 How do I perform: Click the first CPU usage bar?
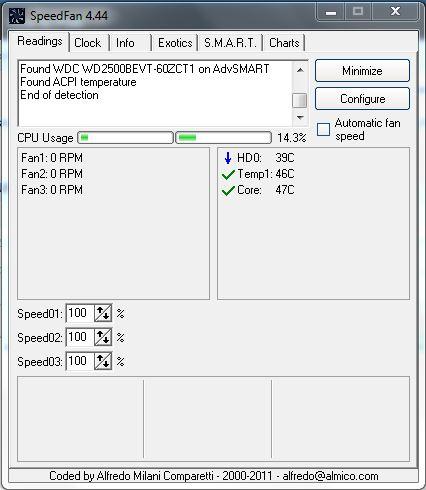coord(125,137)
